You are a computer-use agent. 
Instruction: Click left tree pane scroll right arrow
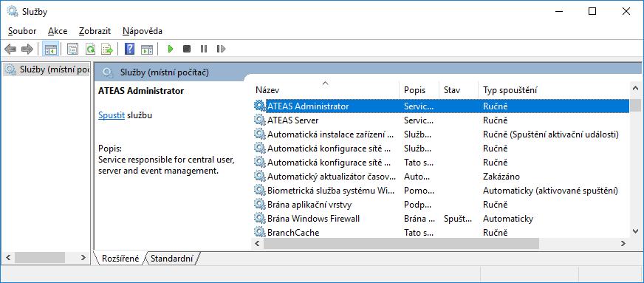coord(83,258)
